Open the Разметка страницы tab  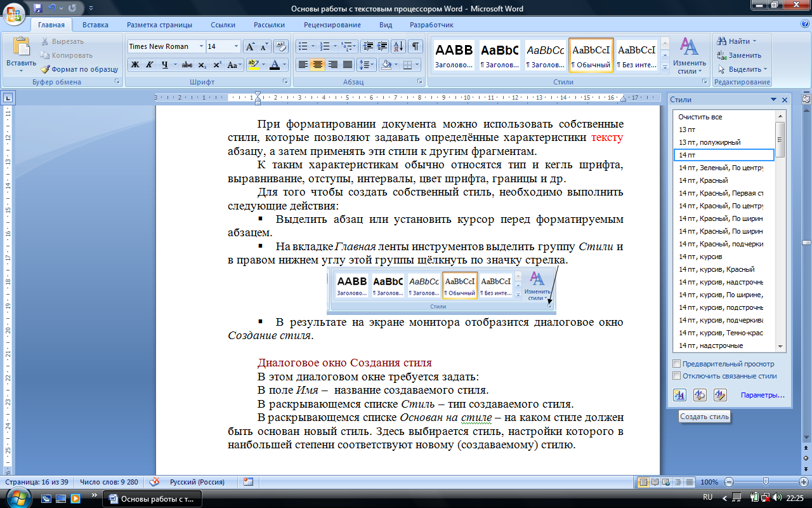click(159, 25)
